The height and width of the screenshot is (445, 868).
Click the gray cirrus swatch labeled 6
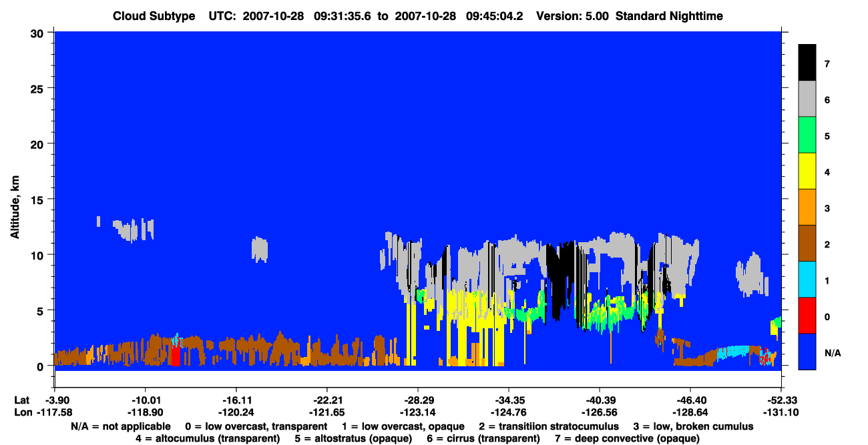coord(807,99)
